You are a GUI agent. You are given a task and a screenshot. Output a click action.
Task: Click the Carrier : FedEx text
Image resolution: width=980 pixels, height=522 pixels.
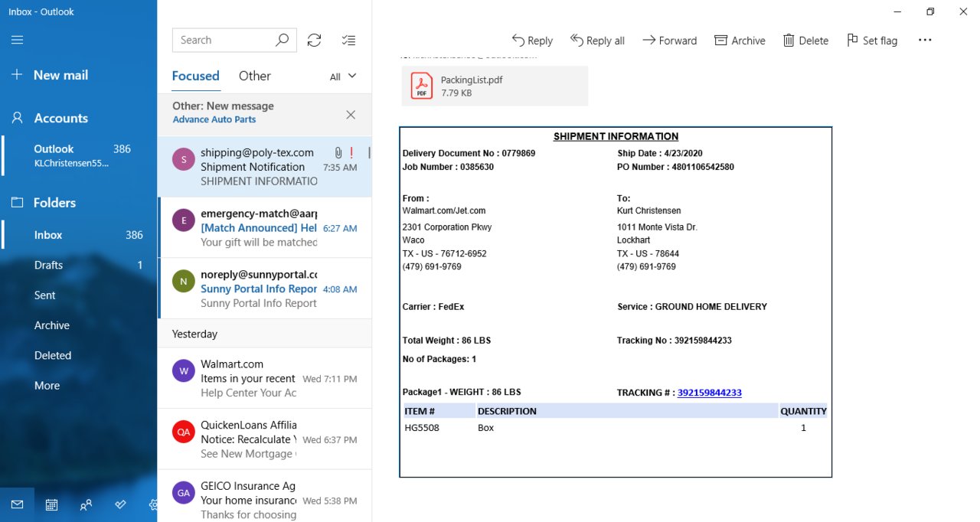[433, 307]
